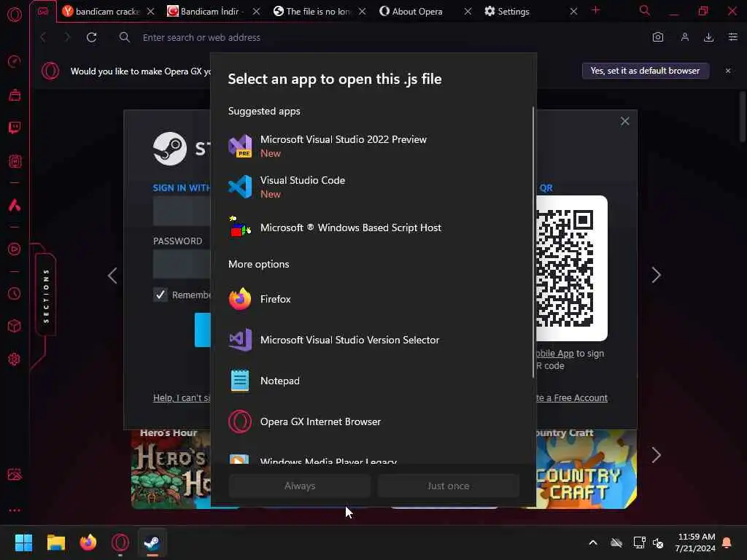Click the Steam password field
This screenshot has width=747, height=560.
[182, 264]
